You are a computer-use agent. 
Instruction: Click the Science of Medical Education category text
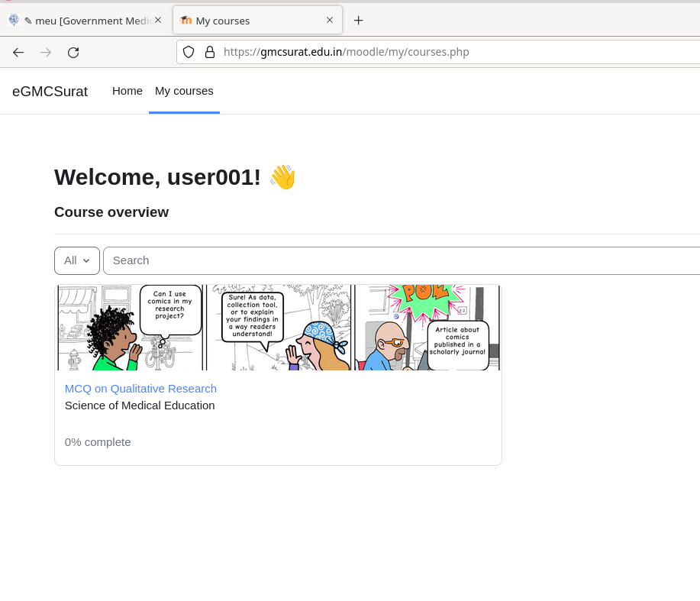click(140, 406)
